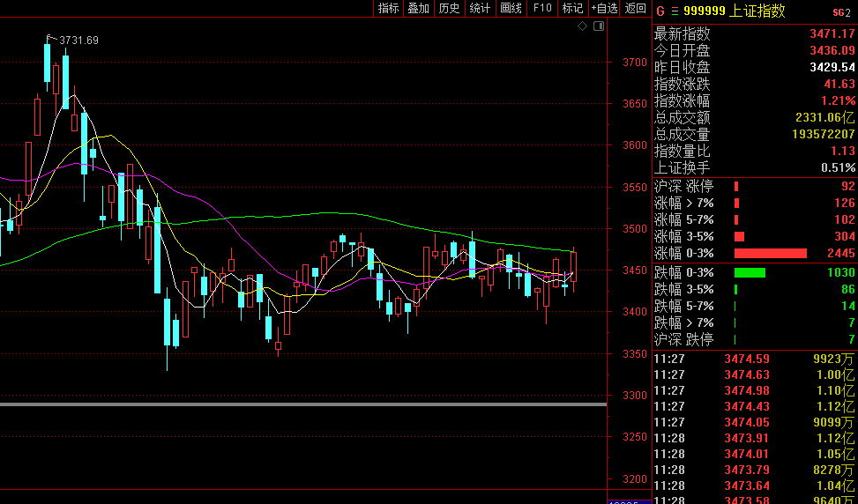Click the 3731.69 high price marker
The width and height of the screenshot is (858, 504).
point(78,41)
